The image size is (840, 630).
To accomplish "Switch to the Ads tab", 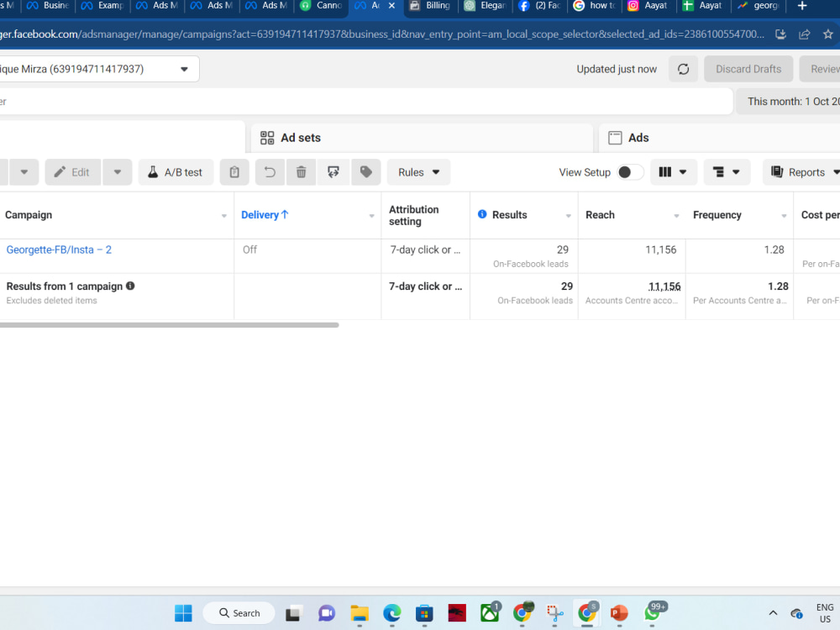I will click(x=719, y=138).
